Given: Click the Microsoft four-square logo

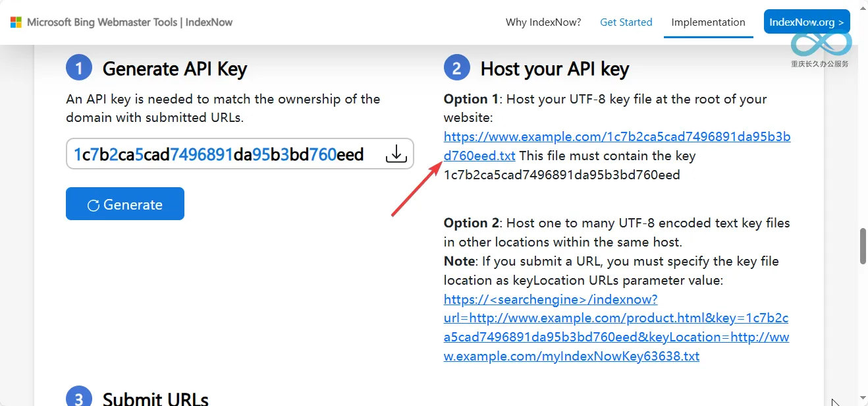Looking at the screenshot, I should click(x=16, y=22).
